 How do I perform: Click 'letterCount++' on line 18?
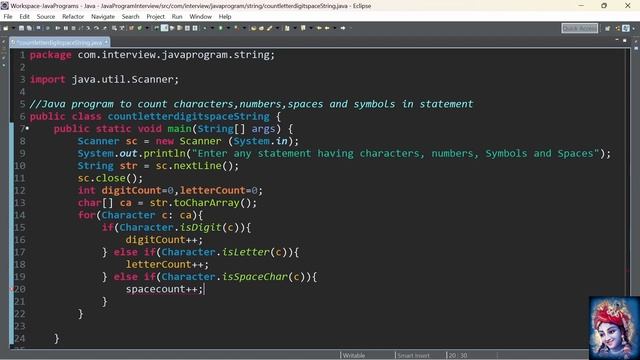point(164,264)
